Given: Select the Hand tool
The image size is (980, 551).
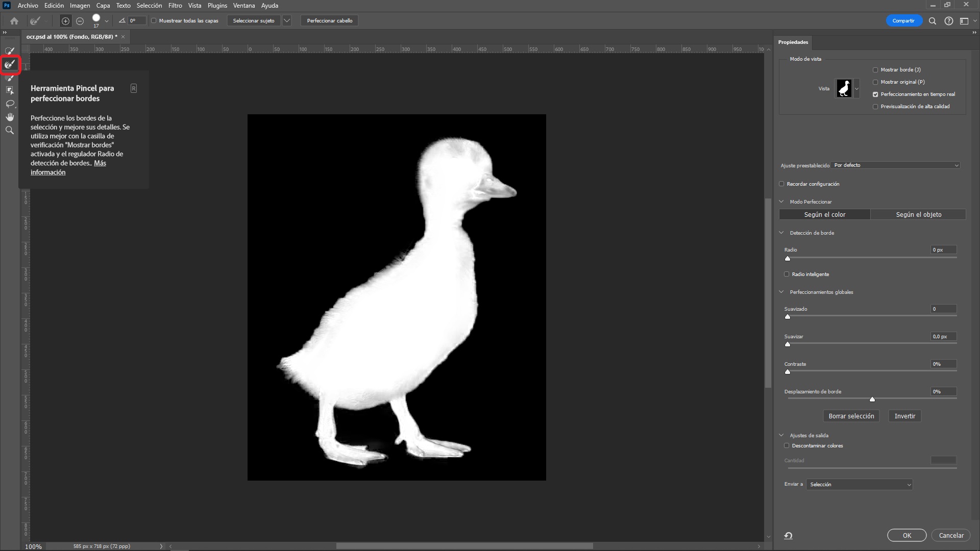Looking at the screenshot, I should (x=10, y=117).
